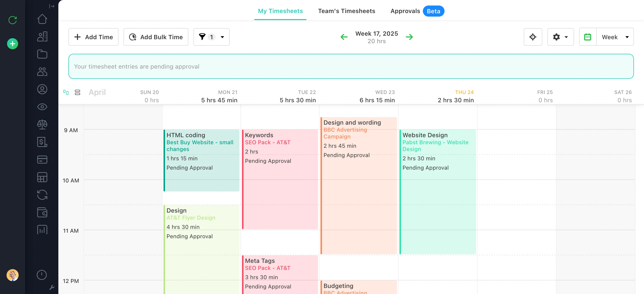Open the gear settings dropdown

[x=560, y=37]
